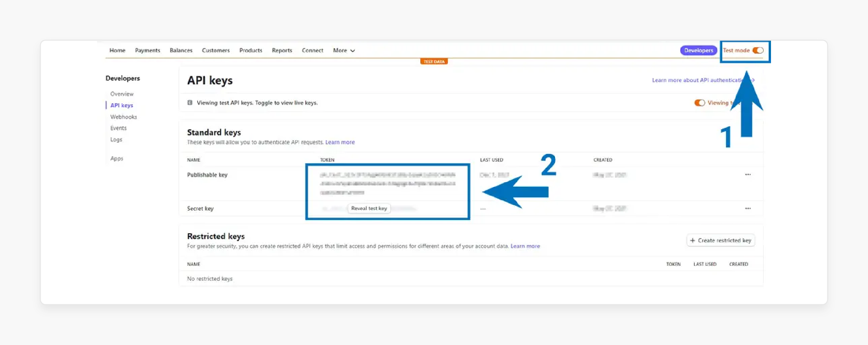This screenshot has height=345, width=868.
Task: Open Events in the sidebar
Action: coord(118,128)
